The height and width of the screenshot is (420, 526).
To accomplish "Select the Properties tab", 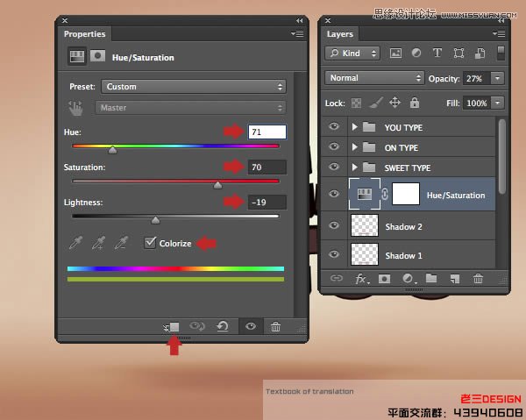I will 84,34.
